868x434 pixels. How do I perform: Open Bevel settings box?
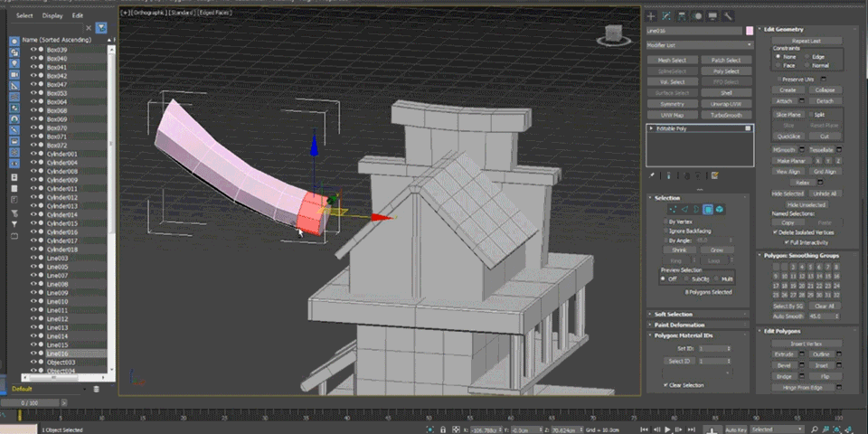point(801,365)
